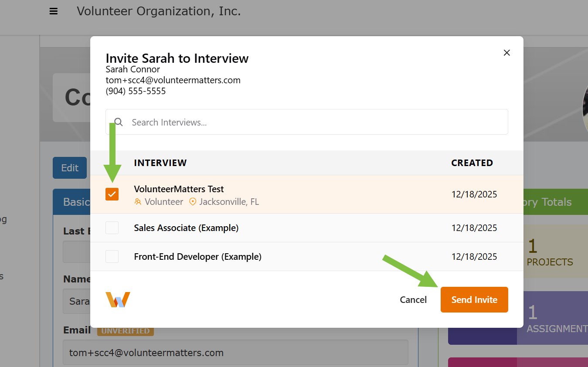Click the VolunteerMatters Test created date
Screen dimensions: 588x367
pos(474,194)
